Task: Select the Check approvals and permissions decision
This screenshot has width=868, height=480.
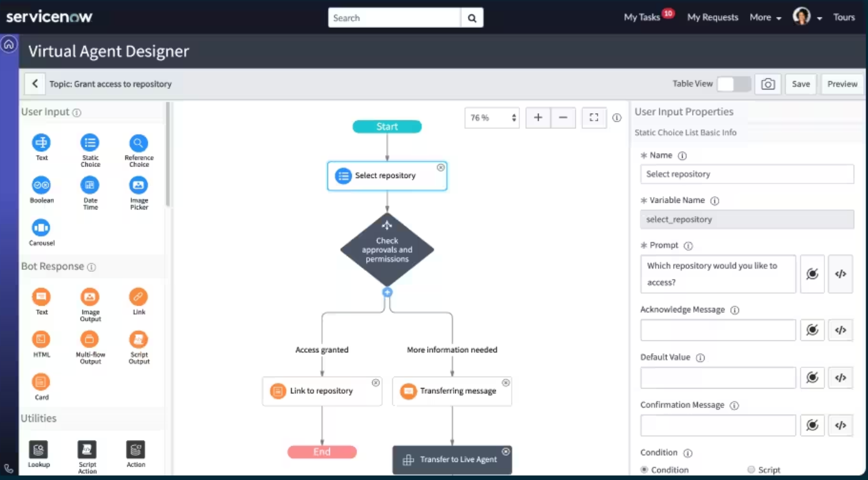Action: click(387, 249)
